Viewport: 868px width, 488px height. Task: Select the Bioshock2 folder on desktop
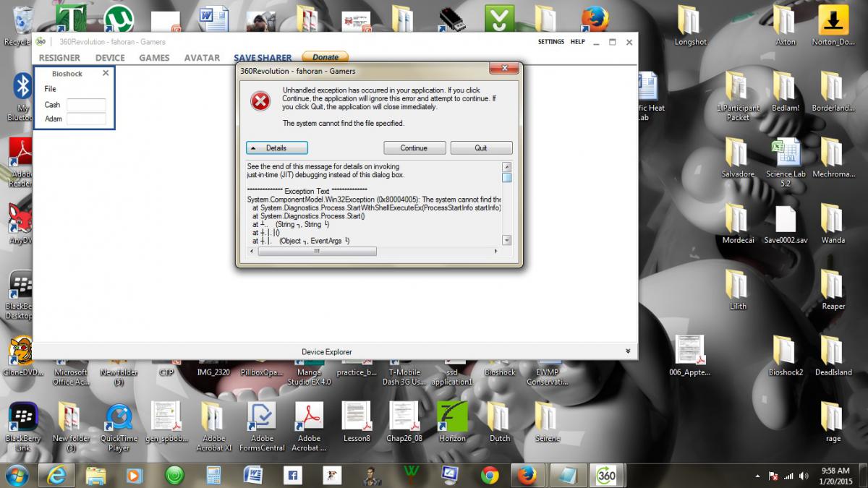click(786, 356)
